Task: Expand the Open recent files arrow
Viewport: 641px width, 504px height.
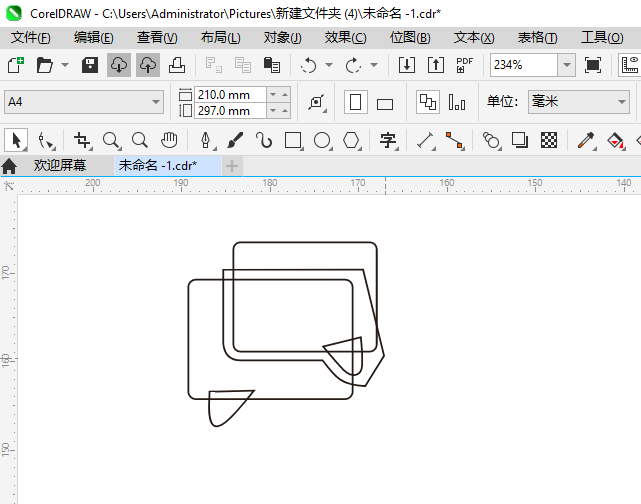Action: [x=65, y=65]
